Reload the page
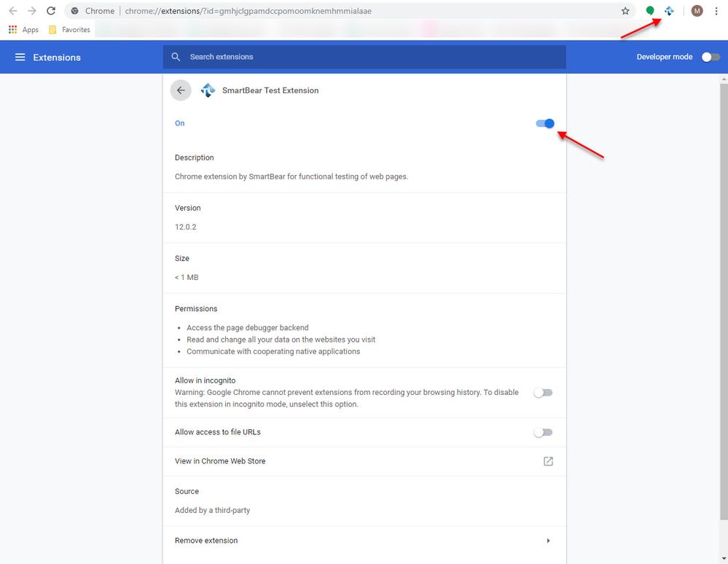Screen dimensions: 728x564 pyautogui.click(x=51, y=11)
